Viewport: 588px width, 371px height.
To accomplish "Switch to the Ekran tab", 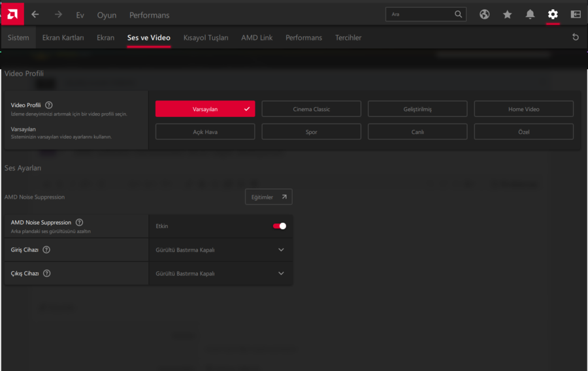I will (105, 37).
